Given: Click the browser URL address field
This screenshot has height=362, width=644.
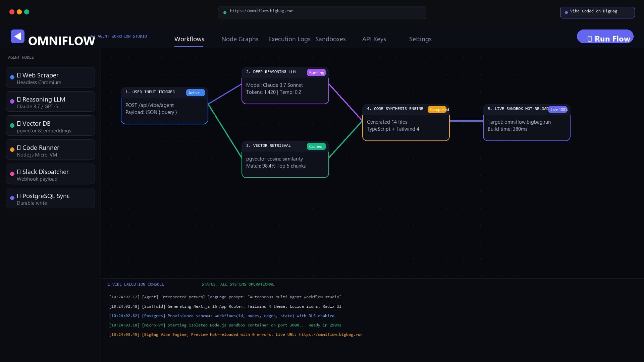Looking at the screenshot, I should tap(322, 12).
